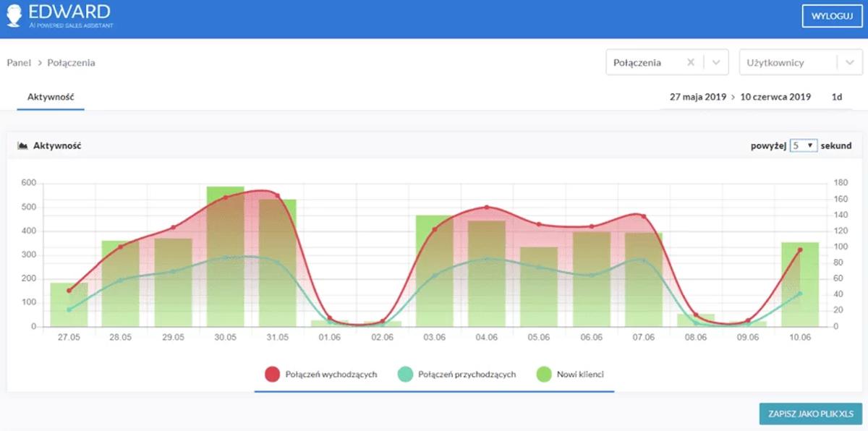The width and height of the screenshot is (868, 431).
Task: Click the red outgoing-calls data point at 10.06
Action: click(x=800, y=250)
